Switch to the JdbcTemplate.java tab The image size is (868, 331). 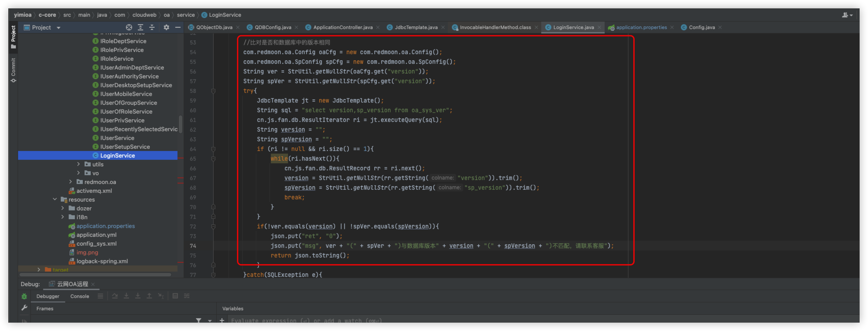(x=416, y=28)
